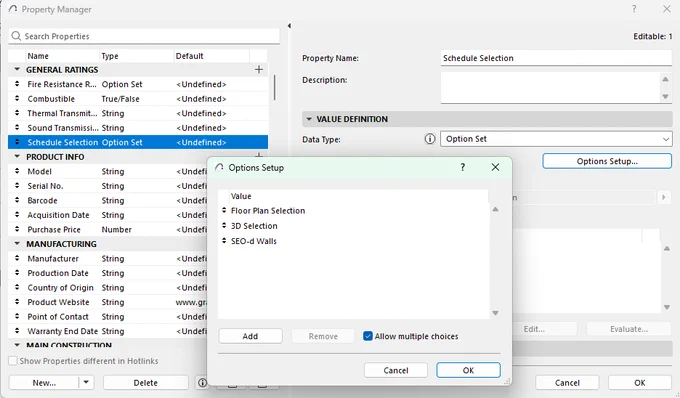This screenshot has height=398, width=680.
Task: Open the Options Setup... button
Action: tap(607, 161)
